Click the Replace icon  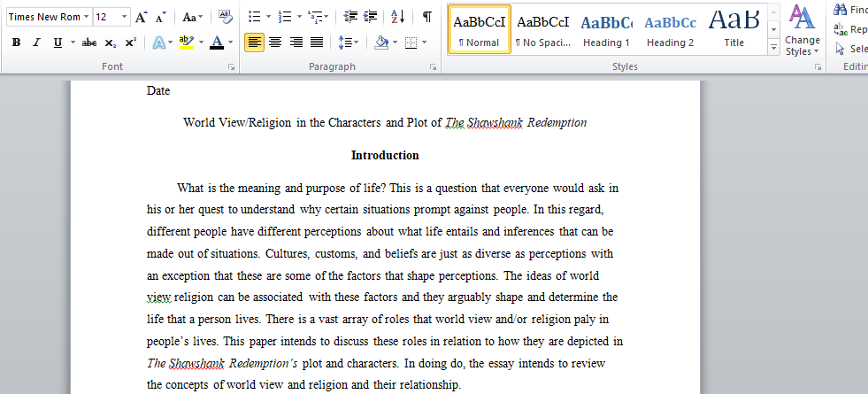pos(841,29)
